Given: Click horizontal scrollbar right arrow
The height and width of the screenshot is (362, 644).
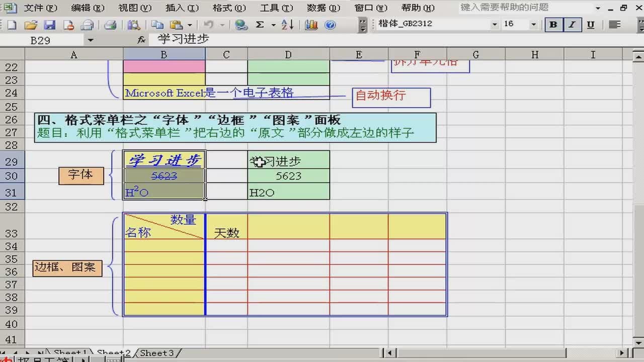Looking at the screenshot, I should [x=623, y=353].
